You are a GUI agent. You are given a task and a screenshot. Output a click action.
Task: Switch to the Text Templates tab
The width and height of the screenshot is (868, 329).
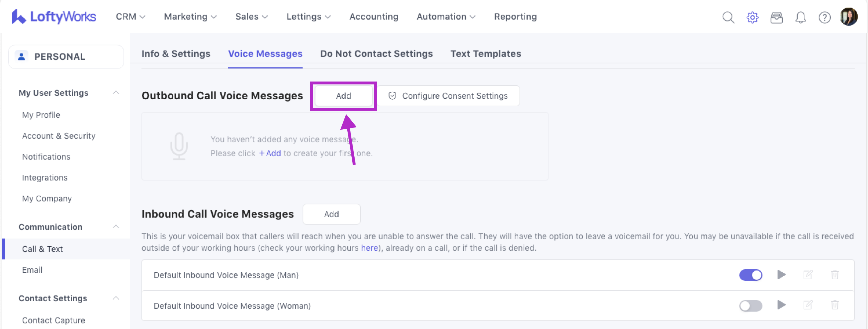coord(485,54)
